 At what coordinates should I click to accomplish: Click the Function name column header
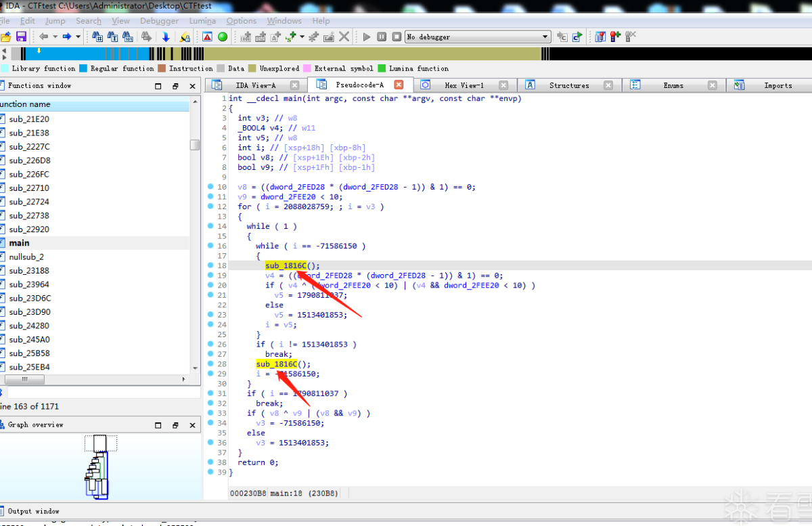click(95, 104)
